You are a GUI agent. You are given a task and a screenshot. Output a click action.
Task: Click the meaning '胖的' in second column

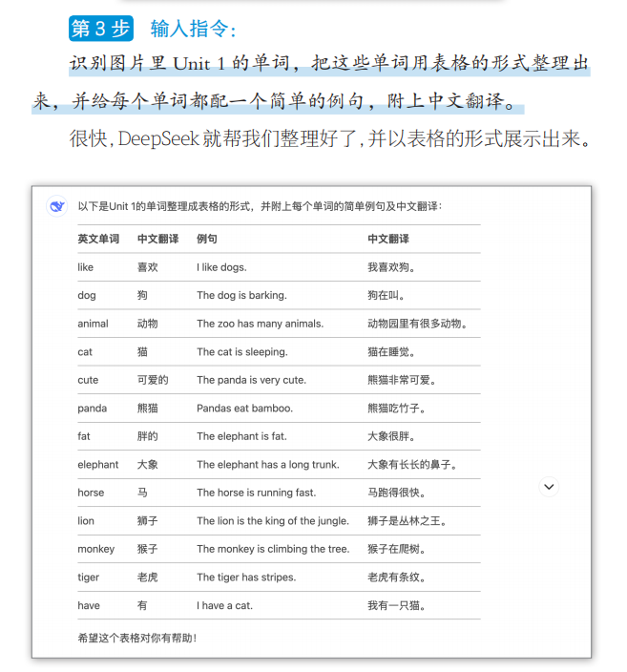coord(147,436)
